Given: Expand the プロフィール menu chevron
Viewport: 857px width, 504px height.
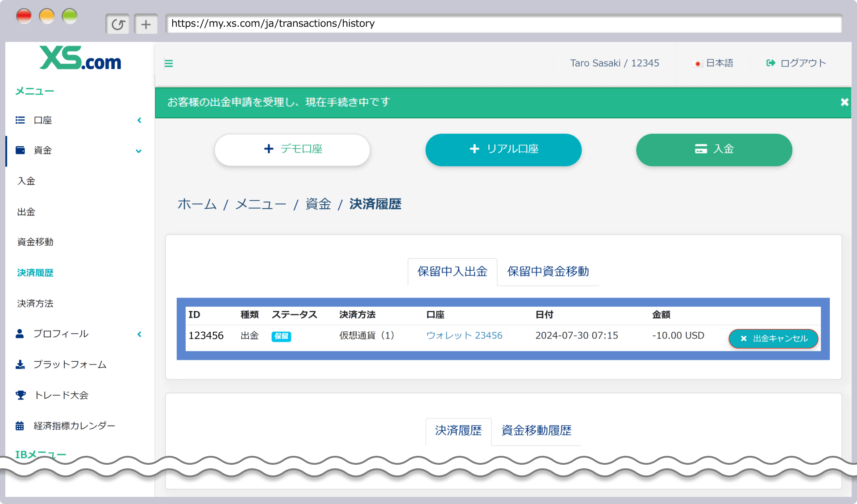Looking at the screenshot, I should [x=139, y=334].
